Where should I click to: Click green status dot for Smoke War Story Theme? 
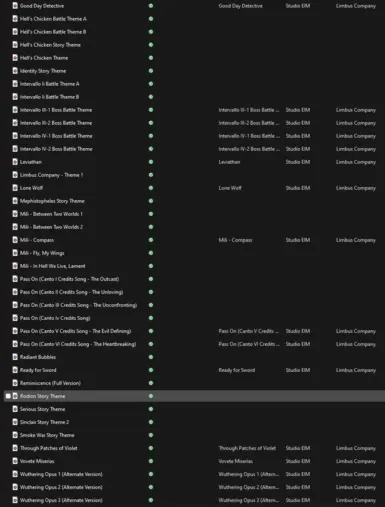pos(151,435)
